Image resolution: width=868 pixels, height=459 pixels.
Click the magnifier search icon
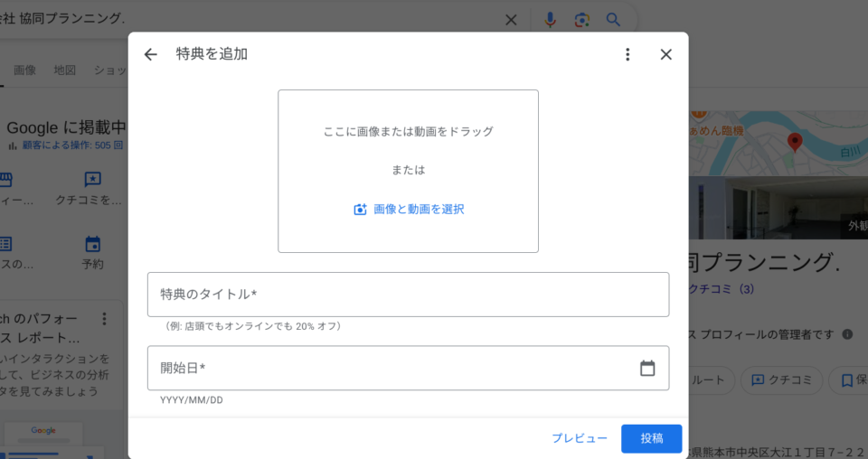click(613, 20)
